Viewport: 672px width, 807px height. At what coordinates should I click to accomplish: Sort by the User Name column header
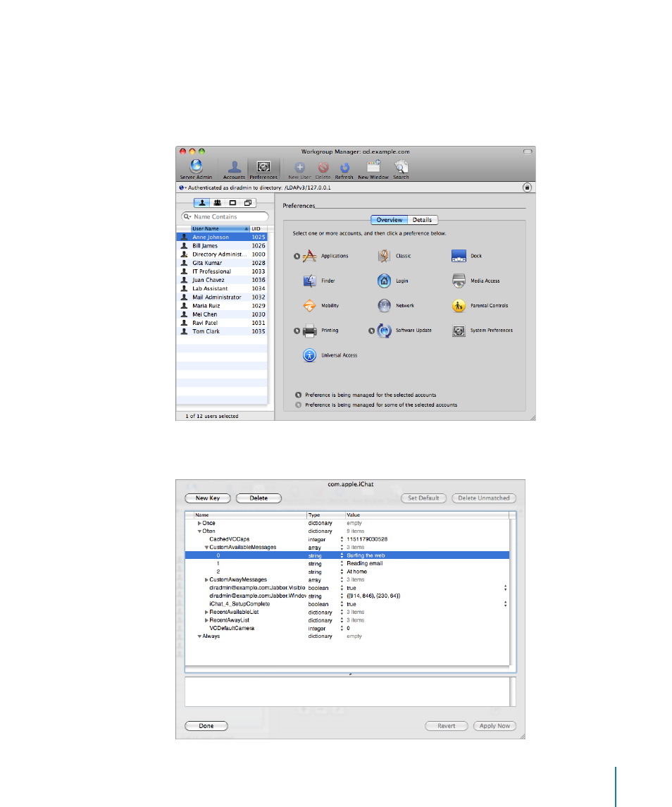(x=220, y=228)
